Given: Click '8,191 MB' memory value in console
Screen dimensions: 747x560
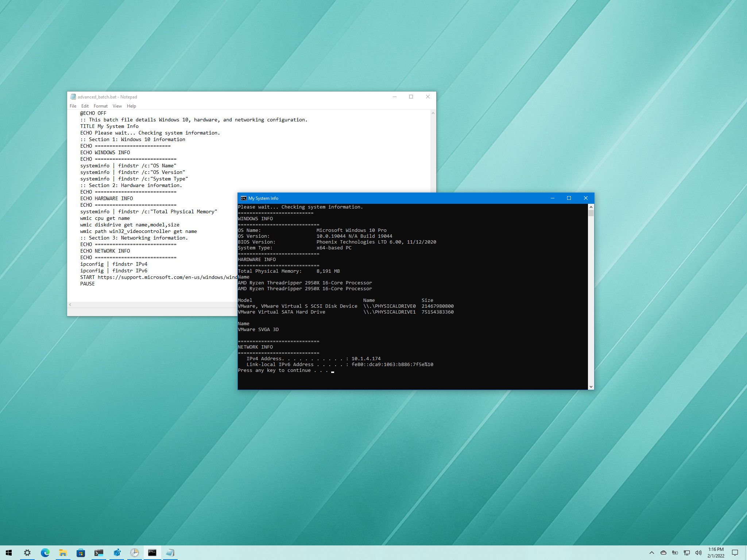Looking at the screenshot, I should tap(328, 271).
